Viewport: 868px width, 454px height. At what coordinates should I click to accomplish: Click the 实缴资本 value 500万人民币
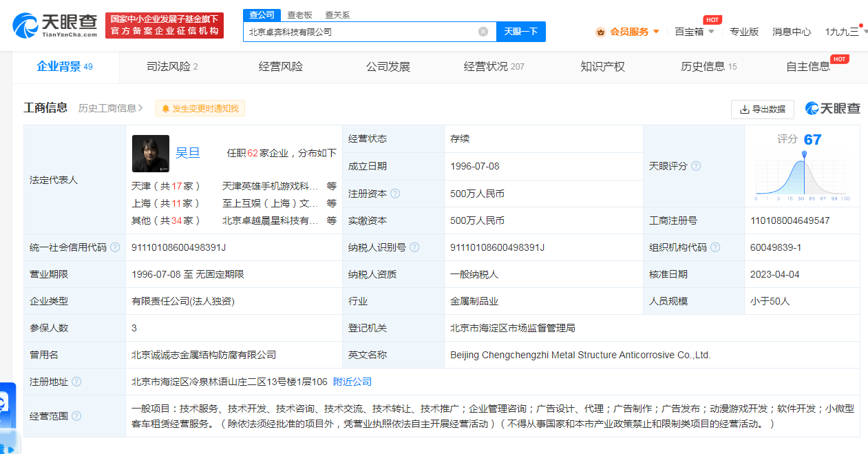[478, 220]
